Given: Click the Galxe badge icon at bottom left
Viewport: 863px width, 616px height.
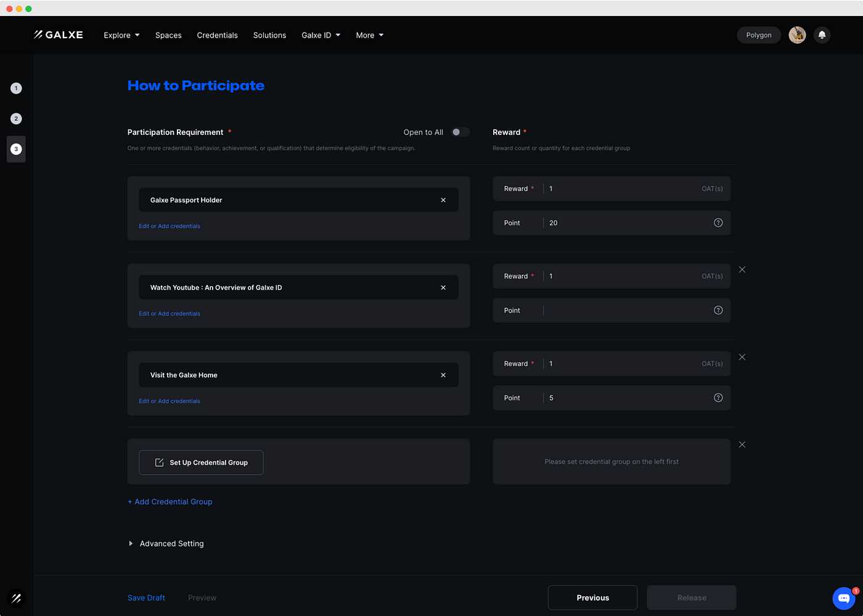Looking at the screenshot, I should [16, 598].
